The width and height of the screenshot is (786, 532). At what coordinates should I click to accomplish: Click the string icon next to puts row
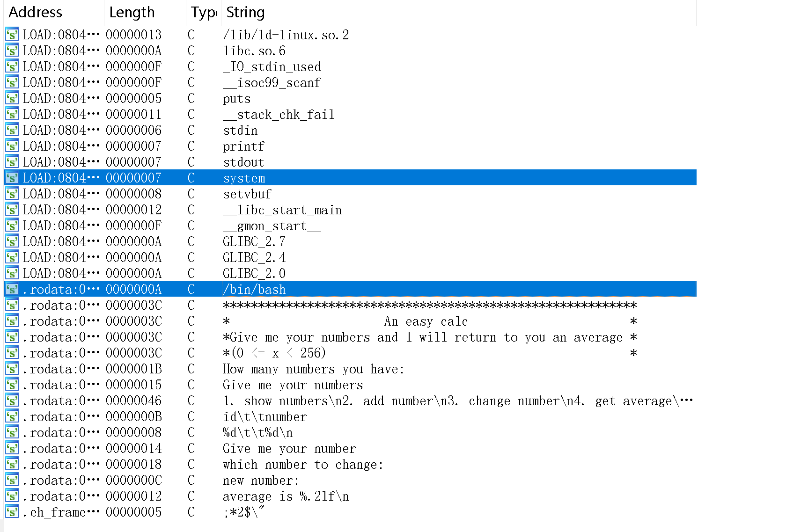tap(12, 98)
